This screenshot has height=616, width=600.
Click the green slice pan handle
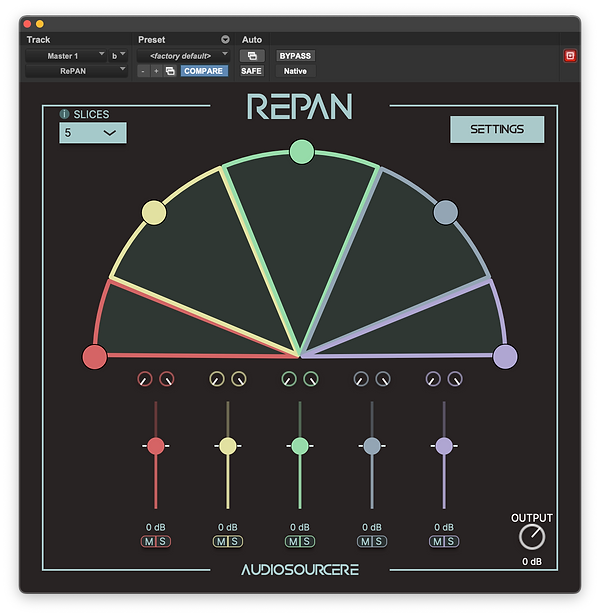tap(302, 152)
